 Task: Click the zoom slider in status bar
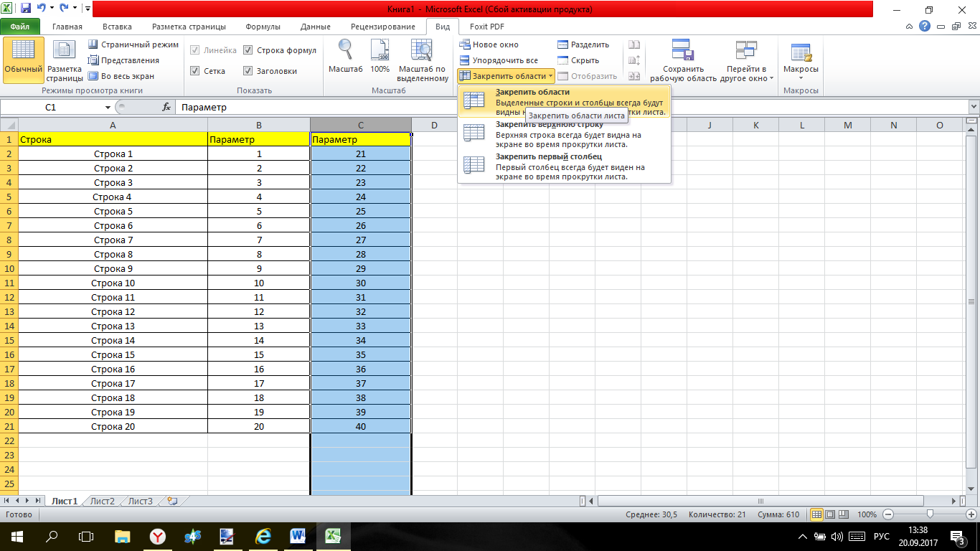930,514
